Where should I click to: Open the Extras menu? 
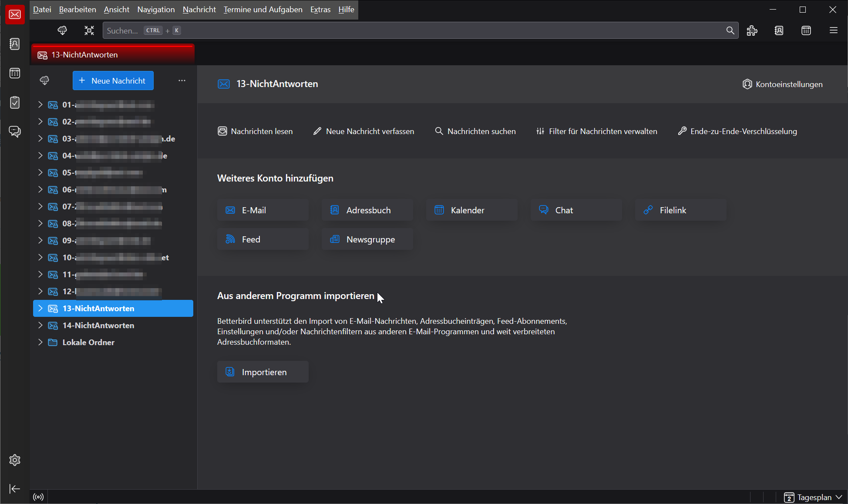coord(320,10)
